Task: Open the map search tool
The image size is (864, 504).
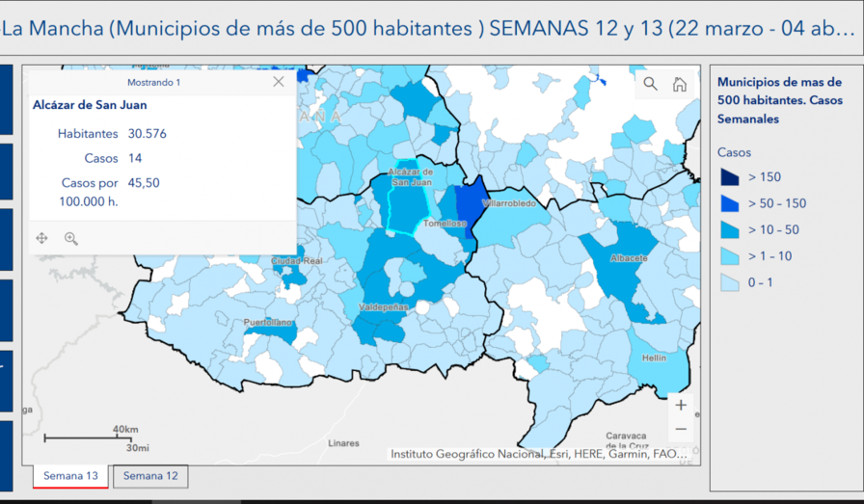Action: pyautogui.click(x=650, y=84)
